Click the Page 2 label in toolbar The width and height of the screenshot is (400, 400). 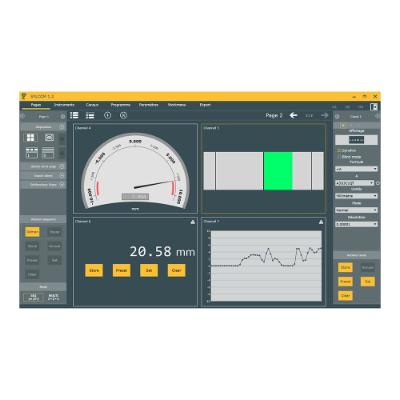point(274,115)
